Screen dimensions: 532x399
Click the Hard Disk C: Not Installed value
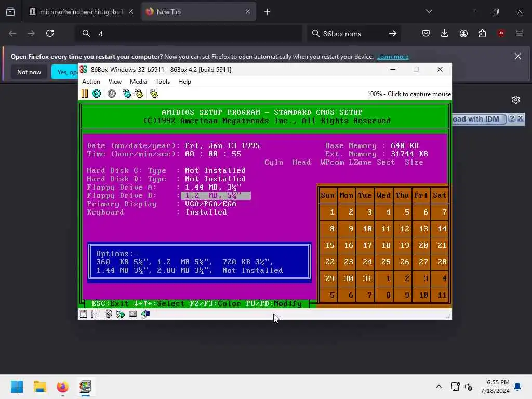coord(215,170)
